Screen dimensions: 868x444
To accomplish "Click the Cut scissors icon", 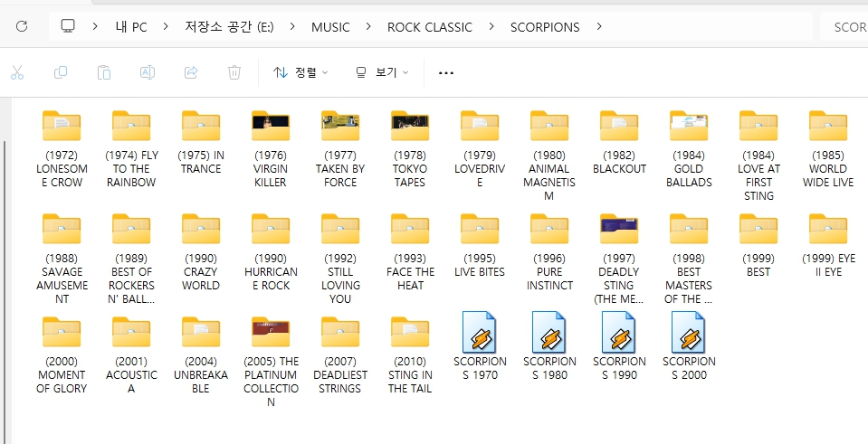I will pyautogui.click(x=17, y=72).
